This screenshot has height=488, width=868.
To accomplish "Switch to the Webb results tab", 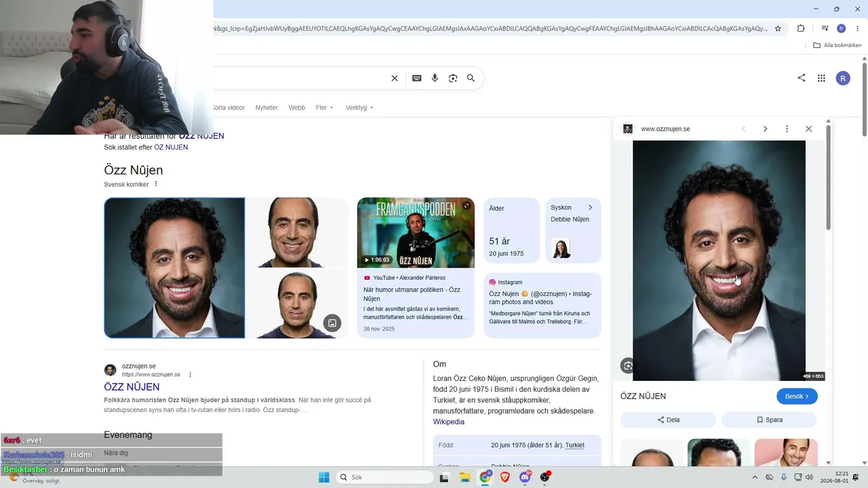I will coord(296,108).
